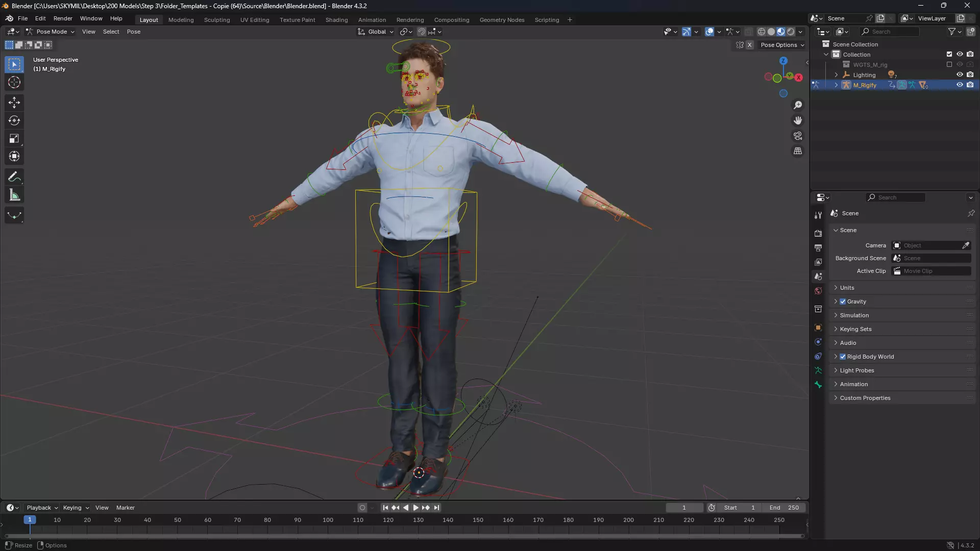Screen dimensions: 980x551
Task: Open the Pose Options dropdown
Action: [x=782, y=45]
